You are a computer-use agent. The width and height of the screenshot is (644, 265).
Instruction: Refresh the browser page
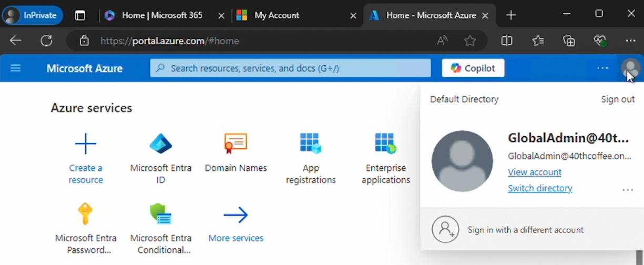pyautogui.click(x=47, y=40)
